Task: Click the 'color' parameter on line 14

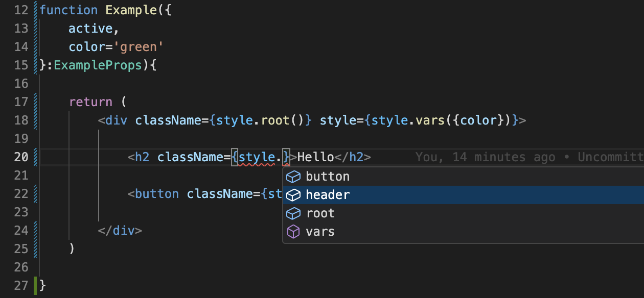Action: tap(87, 47)
